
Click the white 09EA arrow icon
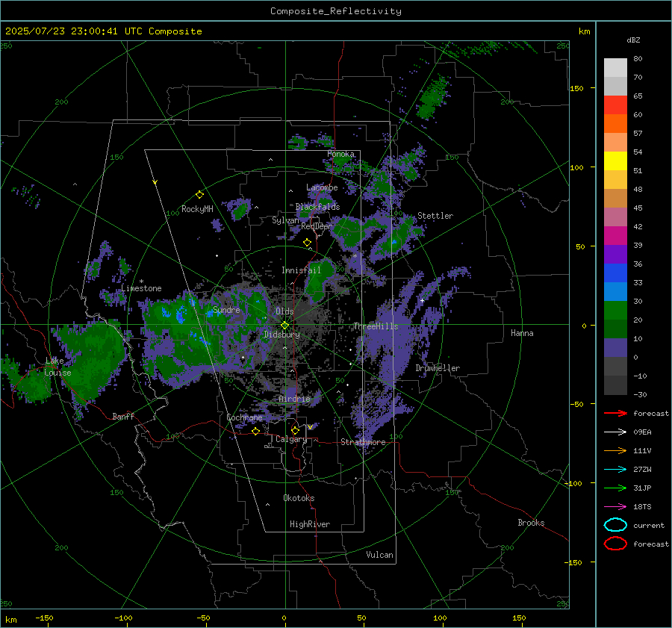click(x=615, y=432)
